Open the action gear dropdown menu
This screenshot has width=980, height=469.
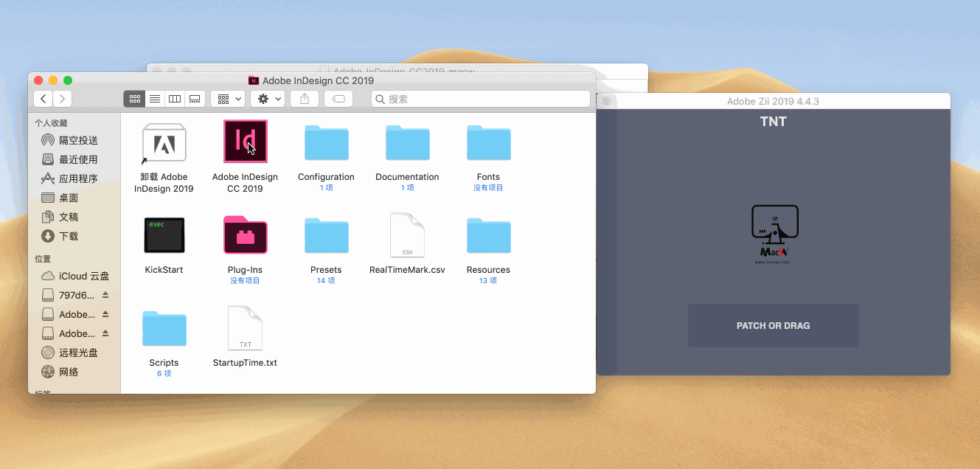click(x=267, y=98)
